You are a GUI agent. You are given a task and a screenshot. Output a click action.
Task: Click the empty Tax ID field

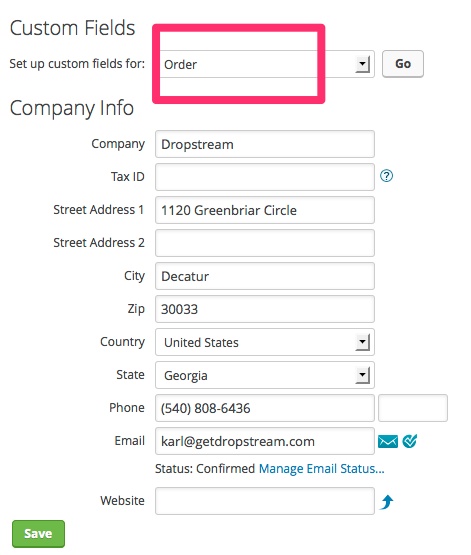click(265, 177)
